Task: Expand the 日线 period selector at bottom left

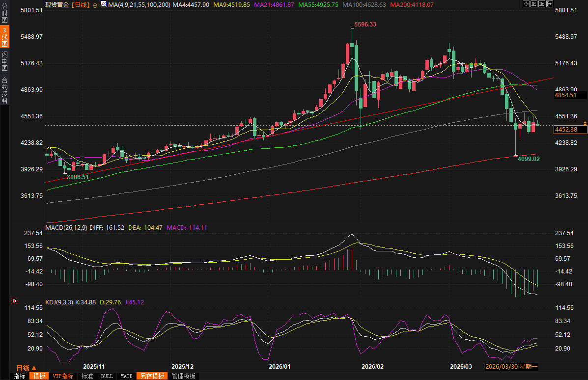Action: point(27,368)
